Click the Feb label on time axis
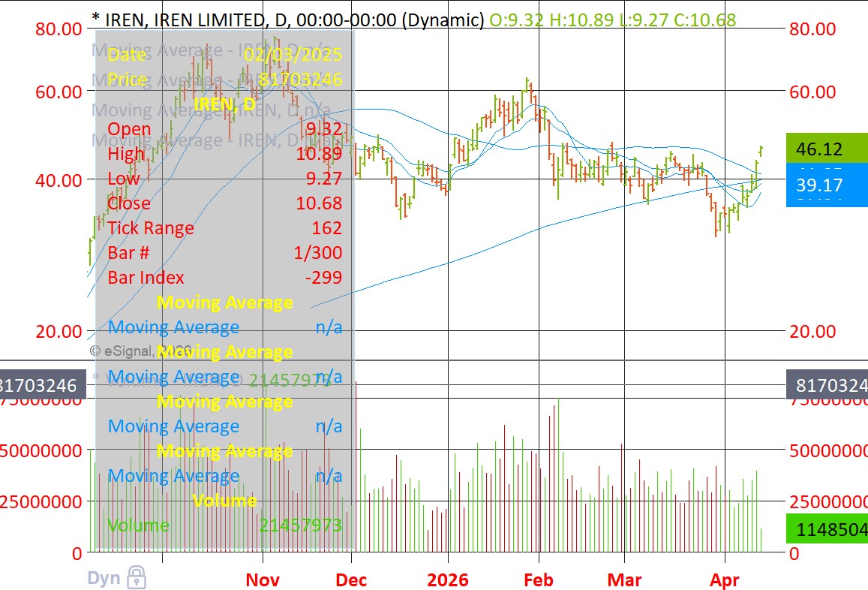Image resolution: width=868 pixels, height=590 pixels. [x=539, y=580]
